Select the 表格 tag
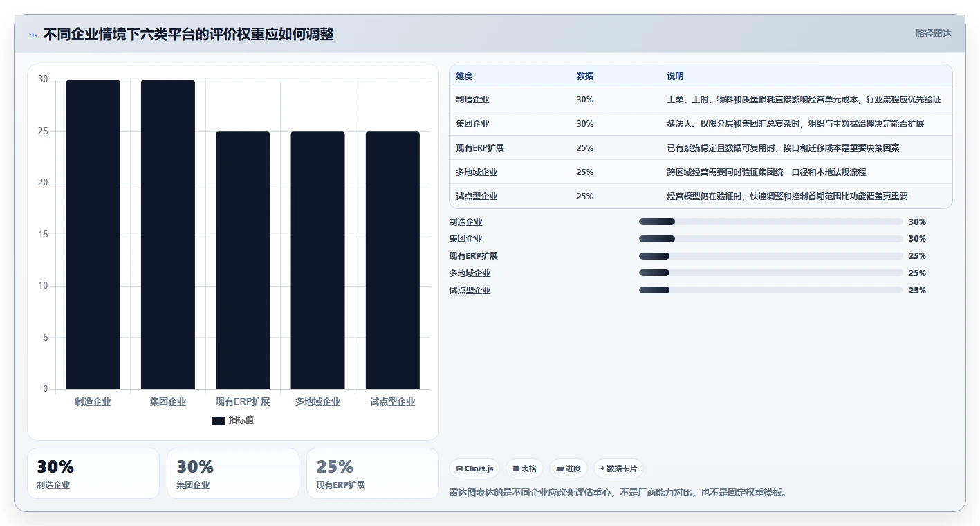 click(525, 469)
